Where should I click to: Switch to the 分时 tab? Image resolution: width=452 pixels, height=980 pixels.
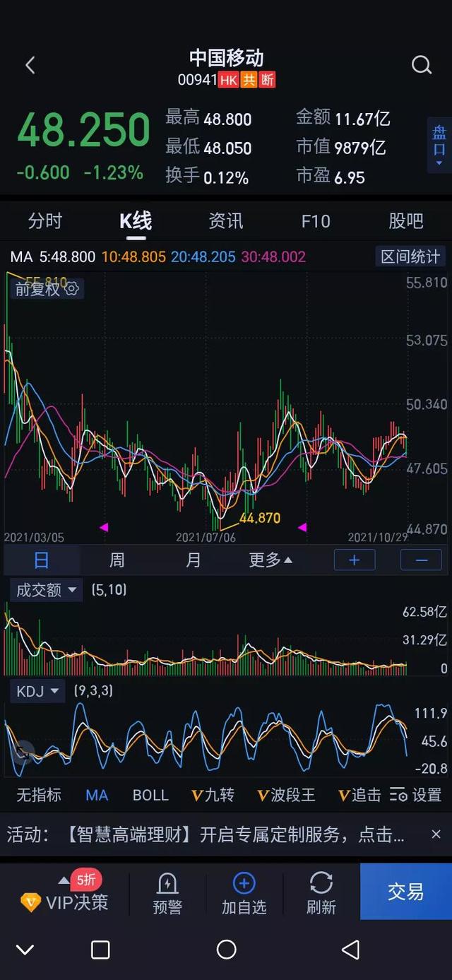coord(45,221)
